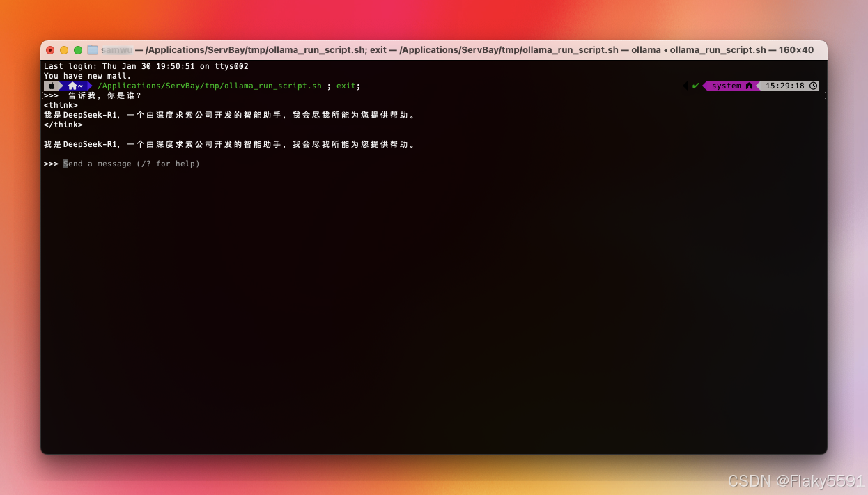Close the Terminal window with red button

pyautogui.click(x=50, y=50)
